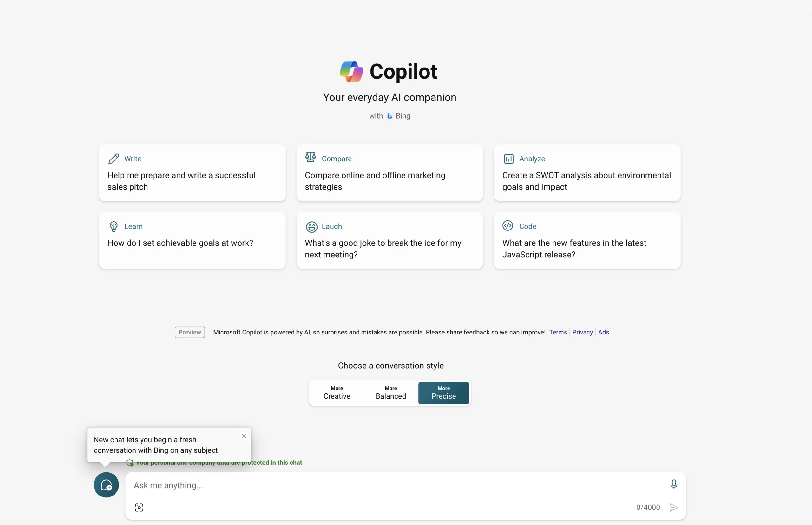Close the New chat tooltip

point(244,436)
